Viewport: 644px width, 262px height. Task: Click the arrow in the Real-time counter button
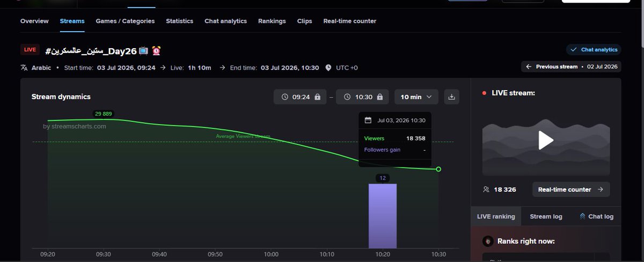(x=600, y=190)
